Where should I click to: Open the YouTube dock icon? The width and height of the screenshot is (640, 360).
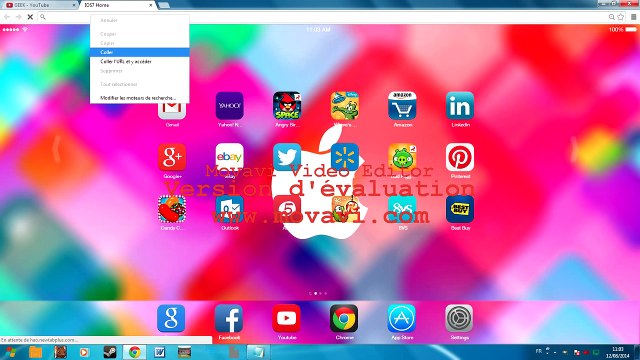287,318
